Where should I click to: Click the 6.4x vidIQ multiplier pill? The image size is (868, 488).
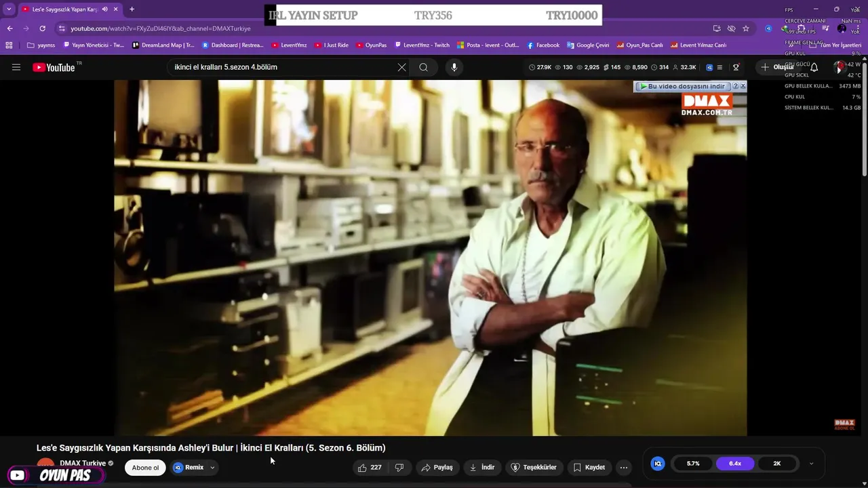(x=735, y=464)
